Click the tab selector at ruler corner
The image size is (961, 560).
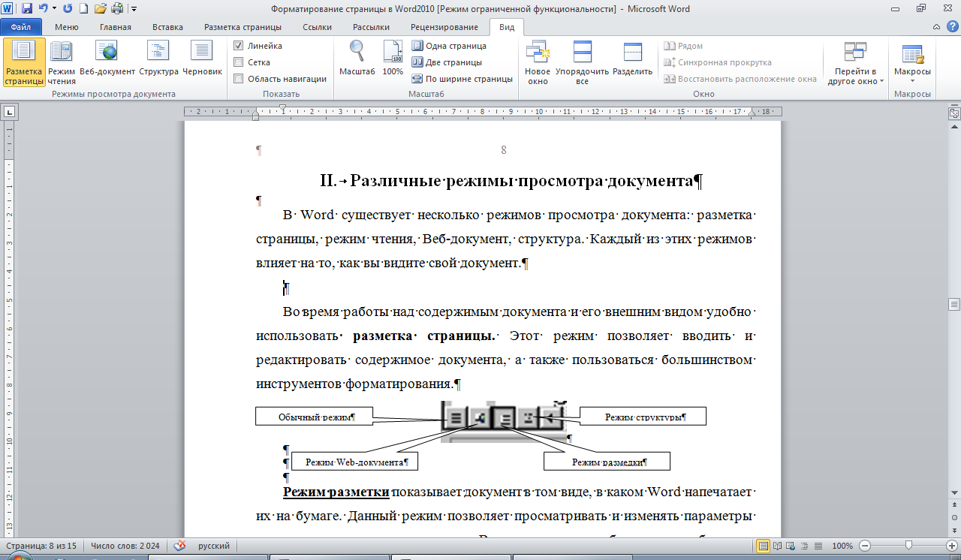click(9, 113)
